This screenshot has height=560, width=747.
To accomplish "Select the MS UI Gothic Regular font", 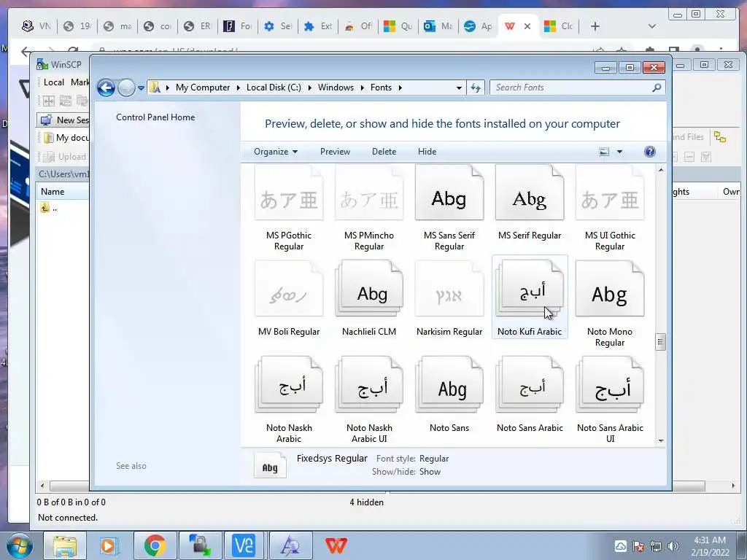I will point(610,192).
